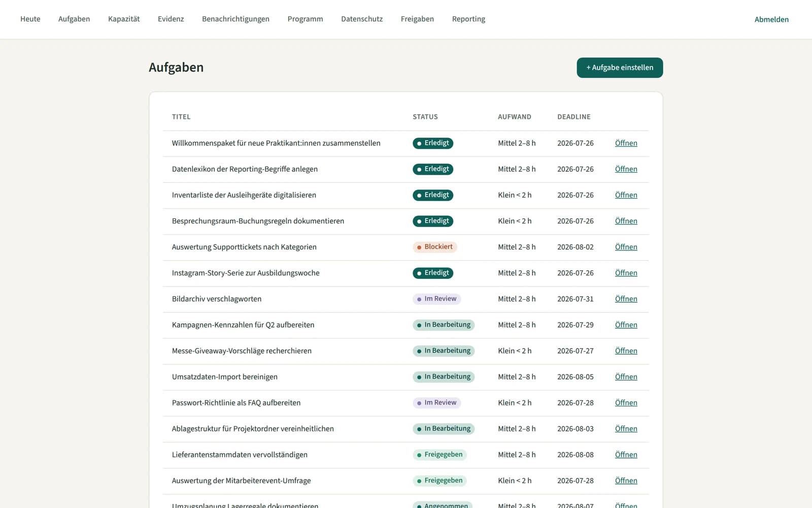Switch to the Evidenz page

pos(171,19)
